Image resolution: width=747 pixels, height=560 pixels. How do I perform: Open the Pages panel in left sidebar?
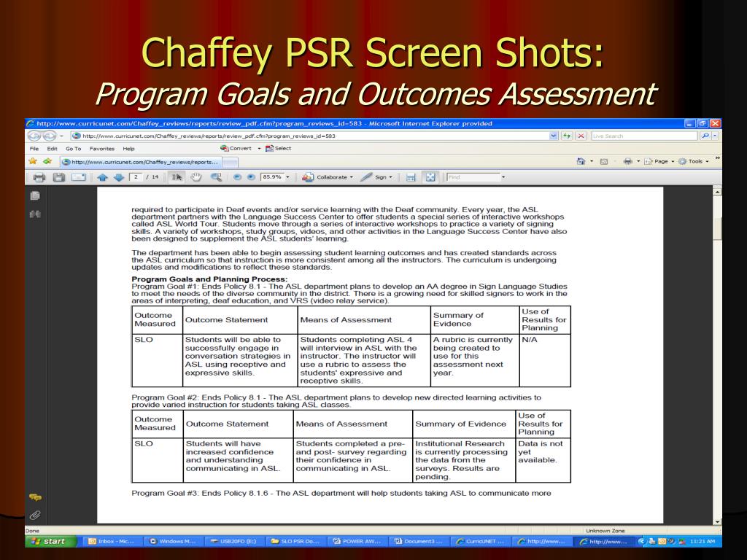coord(35,195)
